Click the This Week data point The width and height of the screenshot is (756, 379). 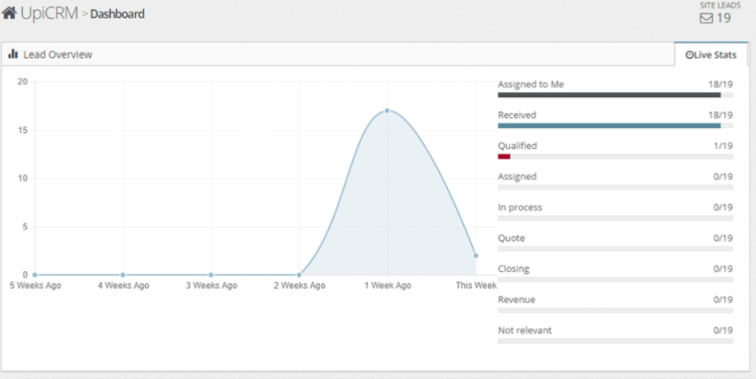click(x=476, y=256)
